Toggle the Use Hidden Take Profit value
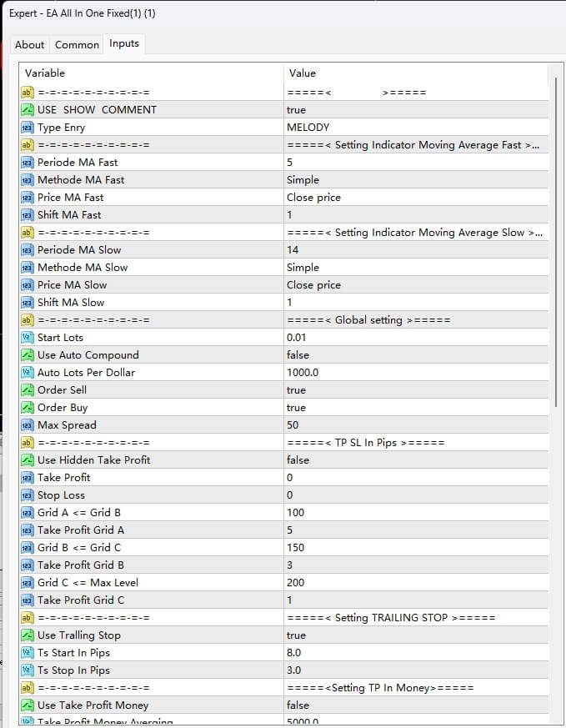 pos(298,460)
